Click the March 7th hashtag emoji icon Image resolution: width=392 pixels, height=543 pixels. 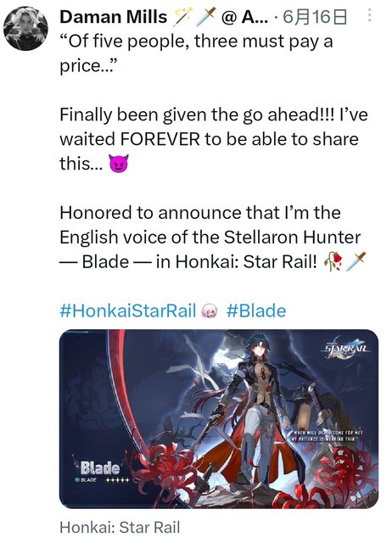[210, 311]
